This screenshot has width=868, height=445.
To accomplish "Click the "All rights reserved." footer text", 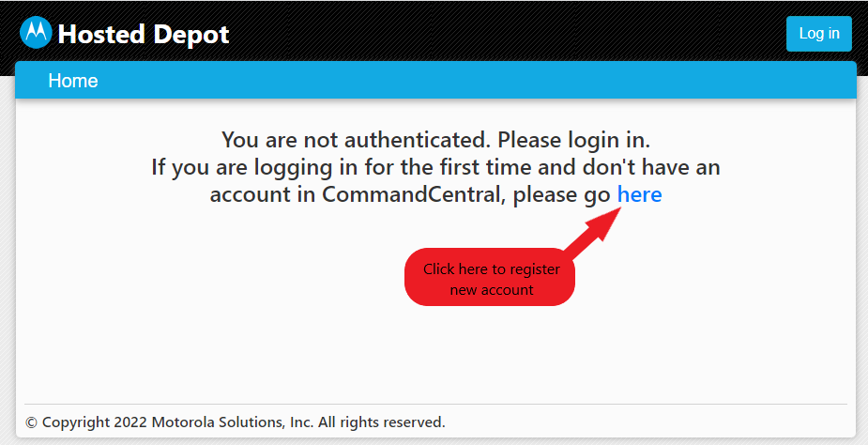I will [x=381, y=422].
